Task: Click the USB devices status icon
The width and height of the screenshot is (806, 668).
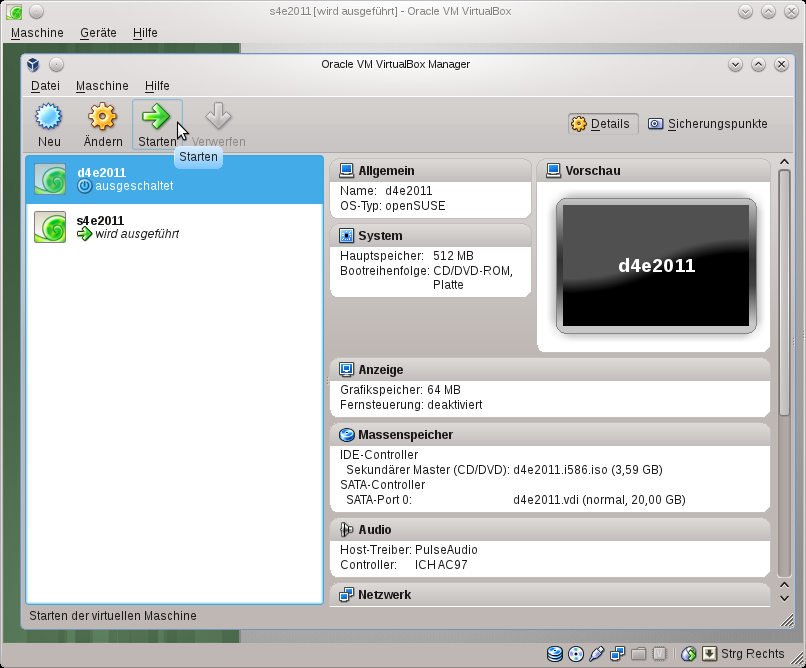Action: click(x=596, y=654)
